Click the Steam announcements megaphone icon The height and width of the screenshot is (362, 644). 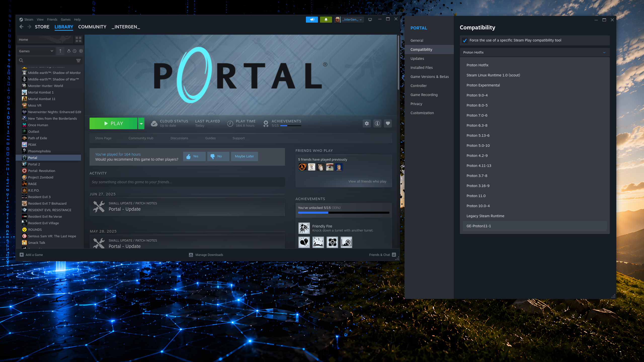click(x=312, y=19)
